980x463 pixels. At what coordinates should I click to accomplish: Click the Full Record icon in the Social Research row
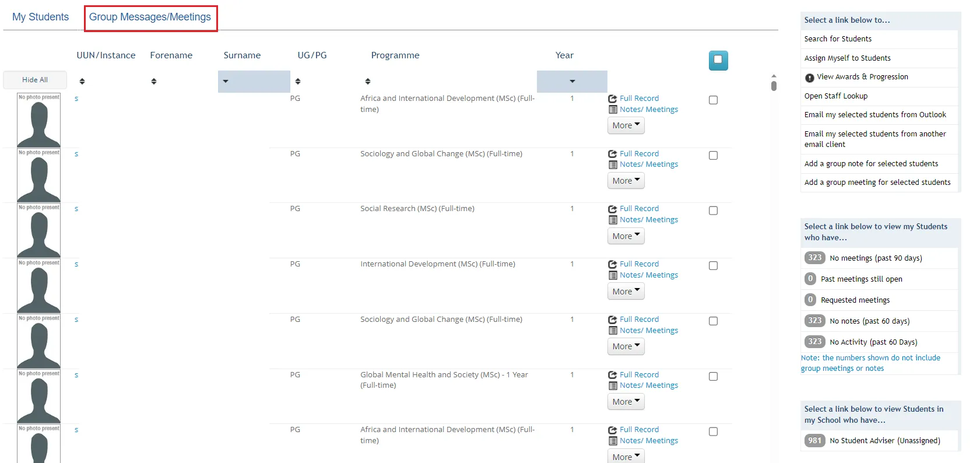(x=613, y=209)
